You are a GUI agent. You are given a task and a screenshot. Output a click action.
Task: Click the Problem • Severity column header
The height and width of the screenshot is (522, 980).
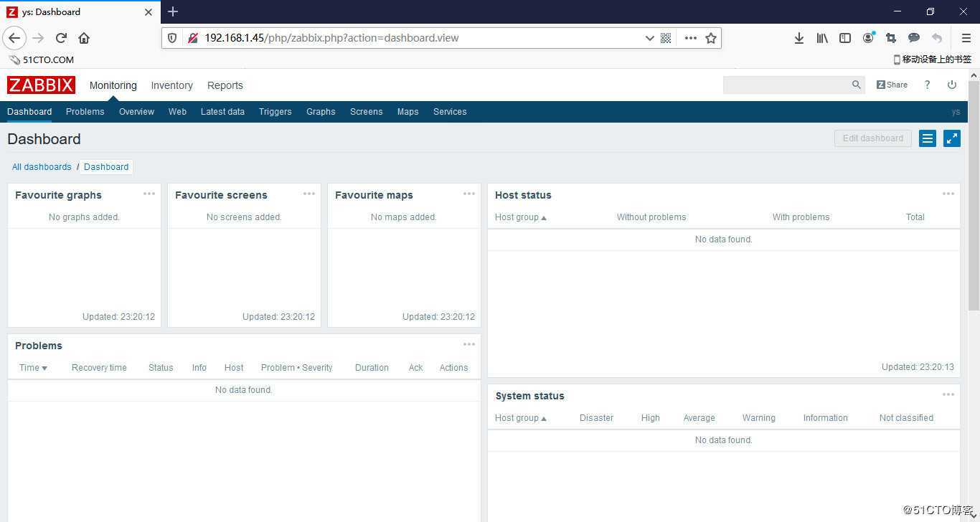pos(297,368)
